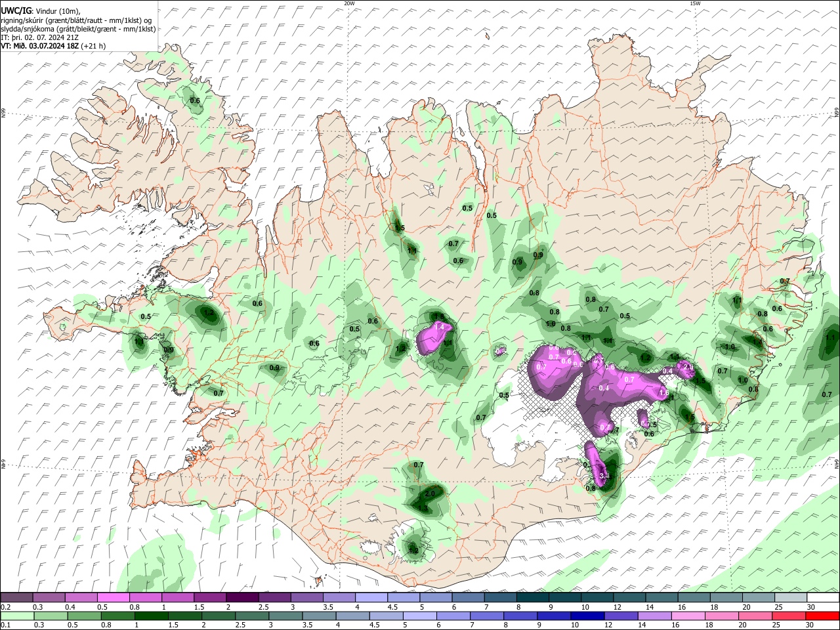Select the deep blue 10 swatch in the bottom legend
The width and height of the screenshot is (840, 630).
[587, 616]
